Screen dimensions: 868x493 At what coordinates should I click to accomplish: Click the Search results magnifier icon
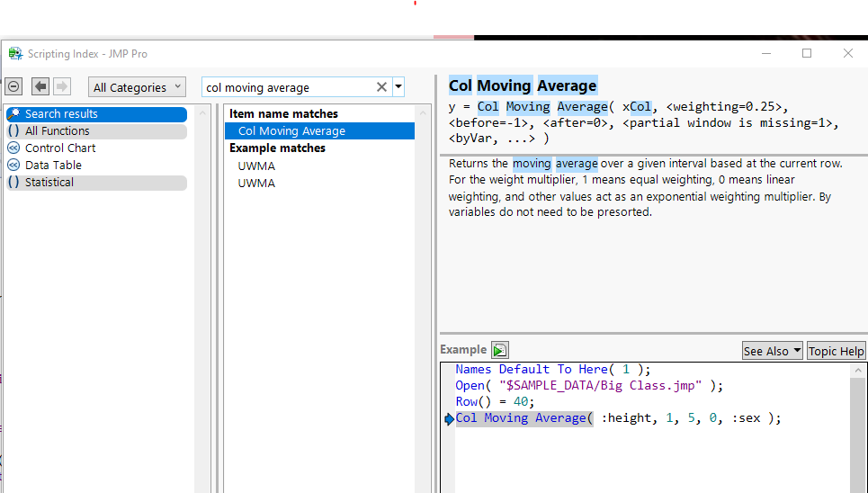pos(13,114)
